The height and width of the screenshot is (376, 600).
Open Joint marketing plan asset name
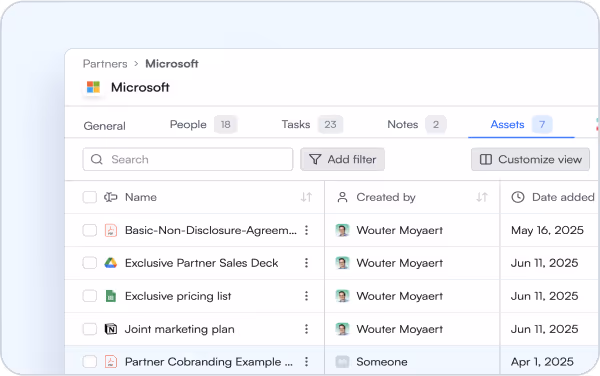179,329
